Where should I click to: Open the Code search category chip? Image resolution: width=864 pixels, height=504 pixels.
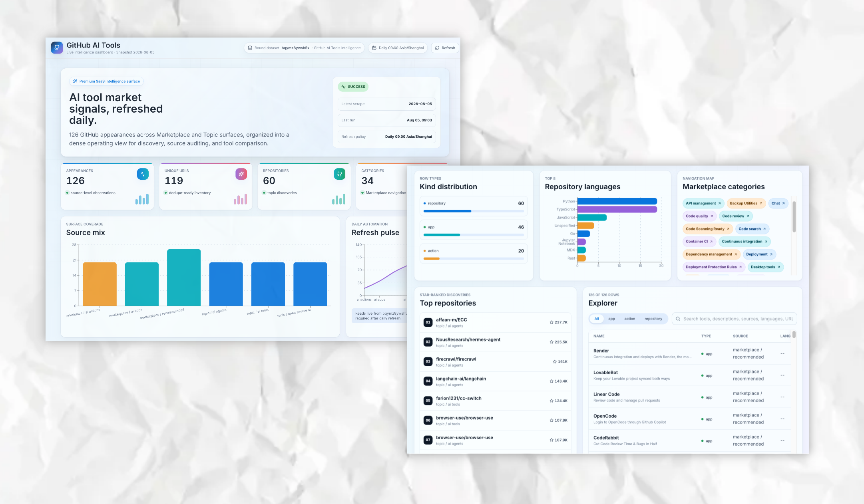tap(752, 229)
